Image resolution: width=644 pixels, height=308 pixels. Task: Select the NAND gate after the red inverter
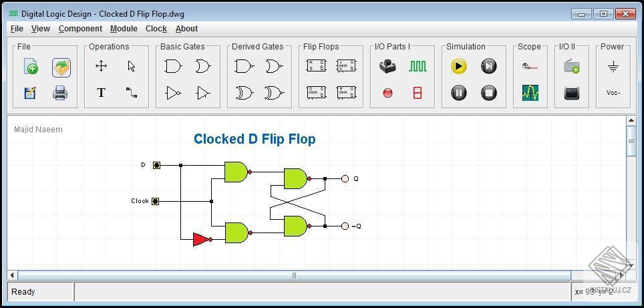point(238,233)
